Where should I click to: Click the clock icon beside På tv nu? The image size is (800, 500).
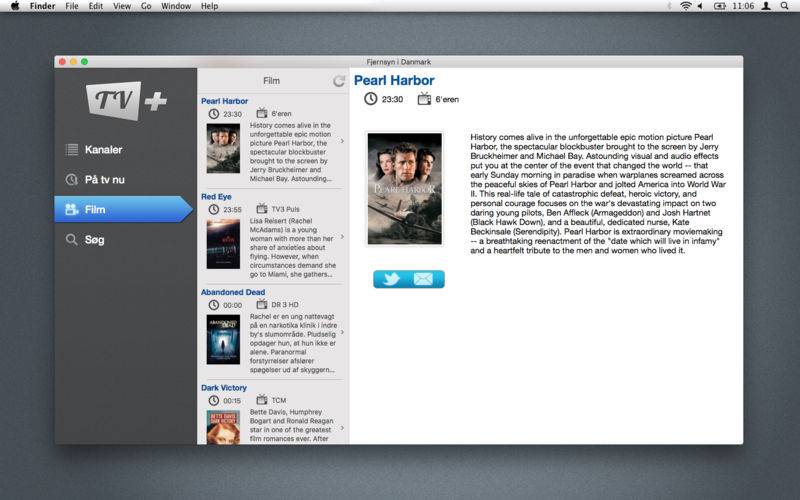tap(71, 180)
